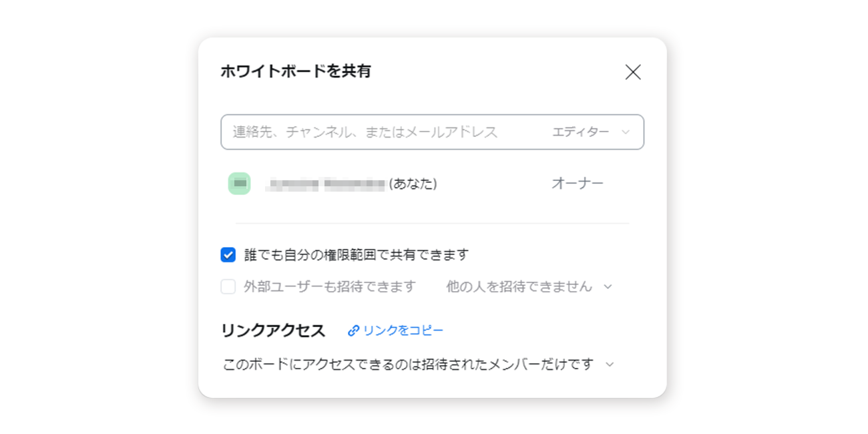This screenshot has width=868, height=434.
Task: Click the chain link icon
Action: 354,331
